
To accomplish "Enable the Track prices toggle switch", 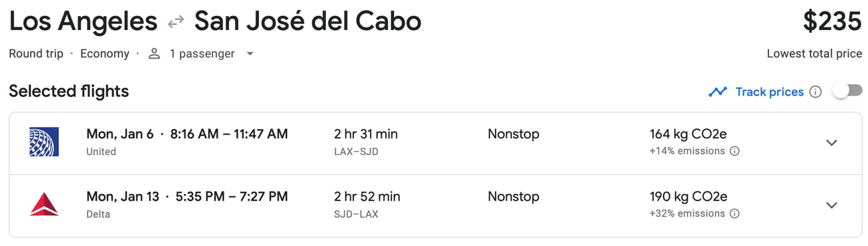I will [x=847, y=92].
